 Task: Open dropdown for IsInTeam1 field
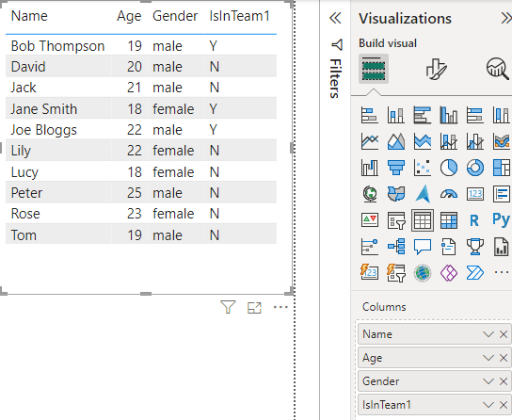coord(488,405)
